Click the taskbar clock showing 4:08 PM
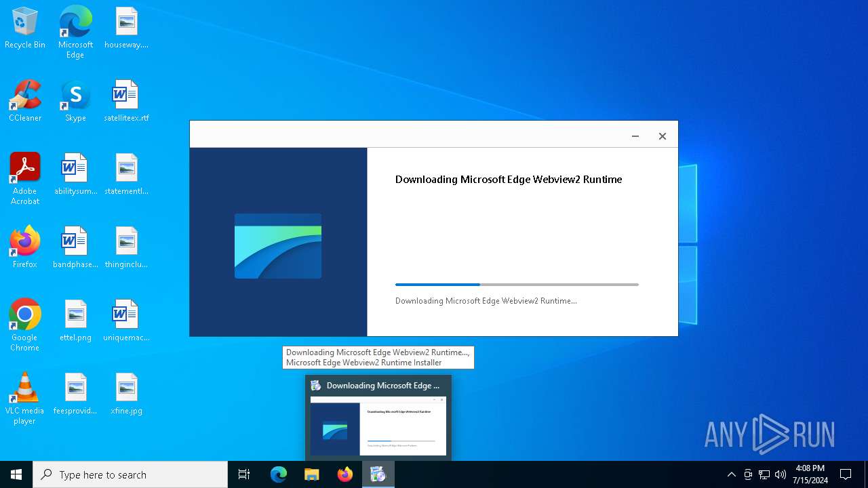The height and width of the screenshot is (488, 868). [x=810, y=474]
